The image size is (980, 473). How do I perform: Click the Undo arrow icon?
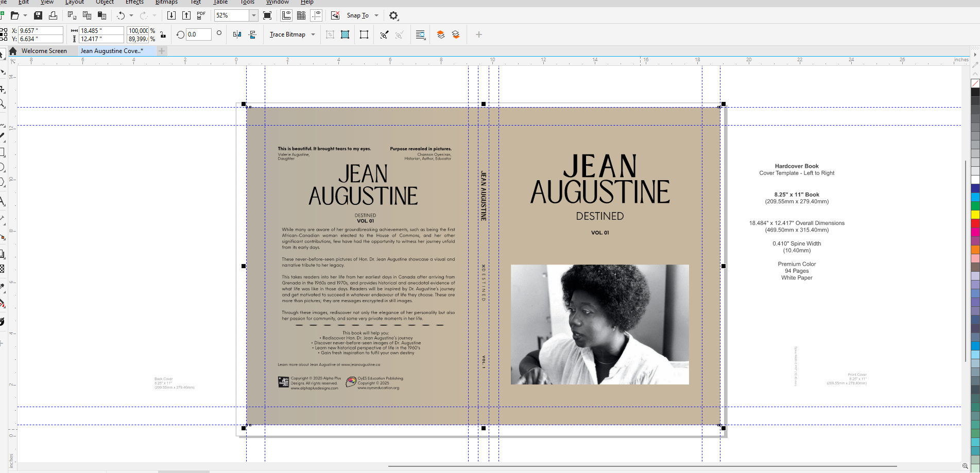coord(121,15)
